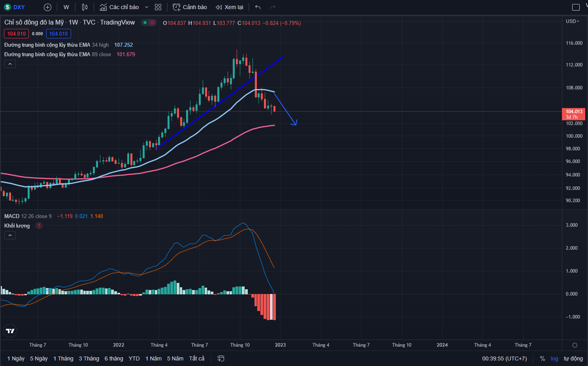The image size is (588, 366).
Task: Open chart settings gear icon
Action: point(575,345)
